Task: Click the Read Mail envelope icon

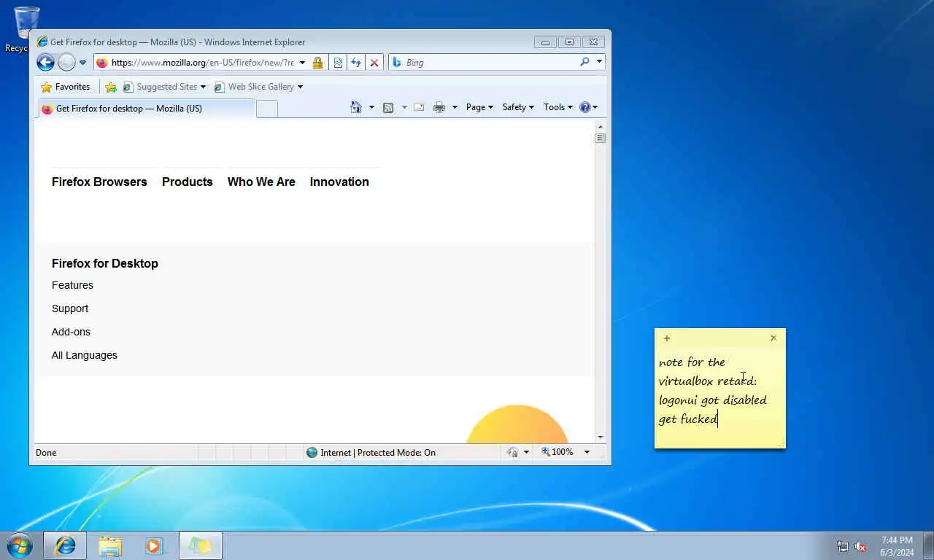Action: point(419,107)
